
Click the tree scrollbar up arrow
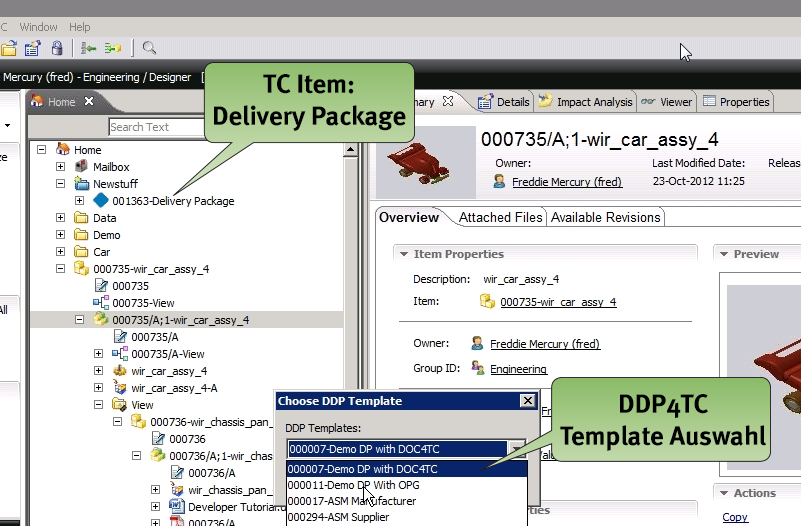pyautogui.click(x=350, y=150)
